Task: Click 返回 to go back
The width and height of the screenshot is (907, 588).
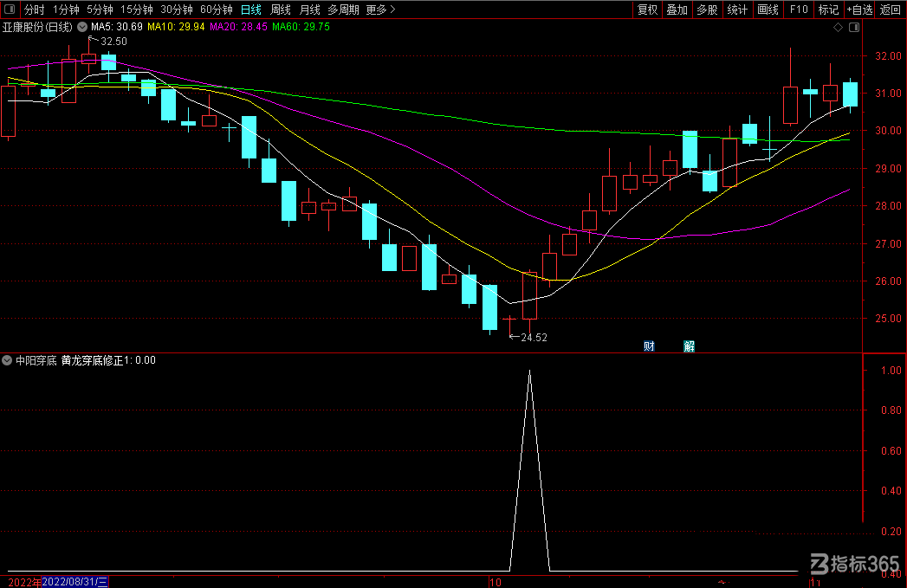Action: 891,10
